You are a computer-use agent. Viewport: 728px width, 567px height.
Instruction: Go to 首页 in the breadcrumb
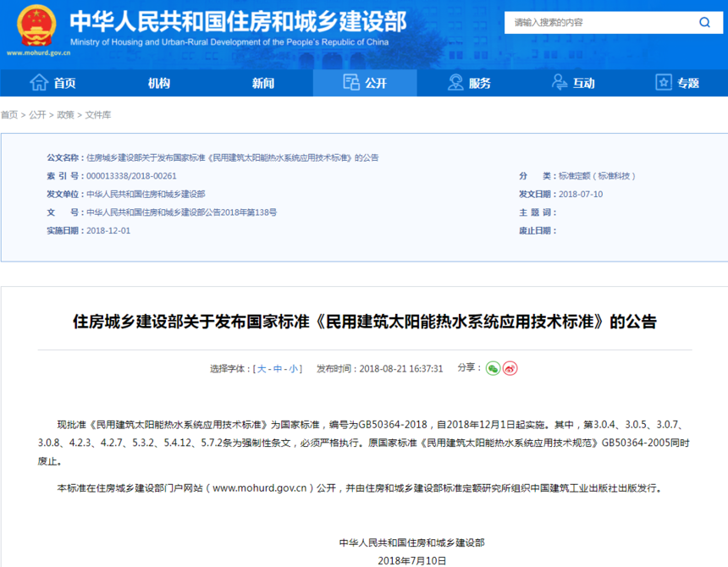click(x=9, y=114)
